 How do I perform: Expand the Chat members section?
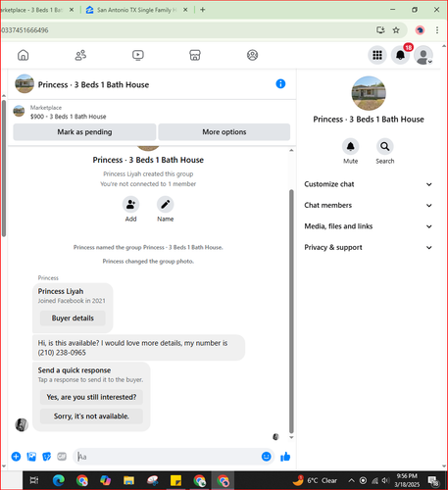click(x=368, y=205)
